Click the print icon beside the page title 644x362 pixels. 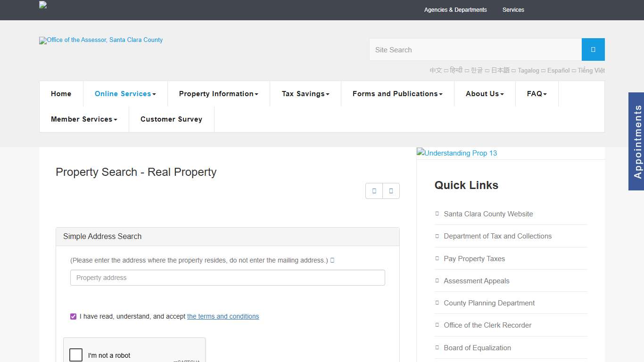(x=374, y=191)
